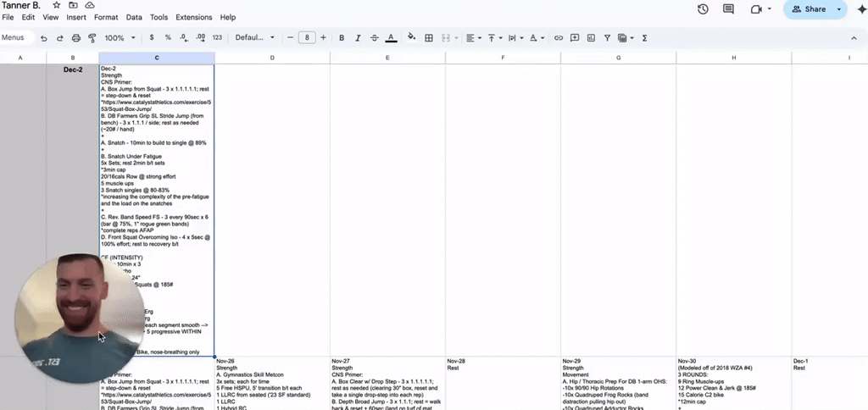Screen dimensions: 868x410
Task: Open the Meet call options arrow
Action: click(x=770, y=8)
